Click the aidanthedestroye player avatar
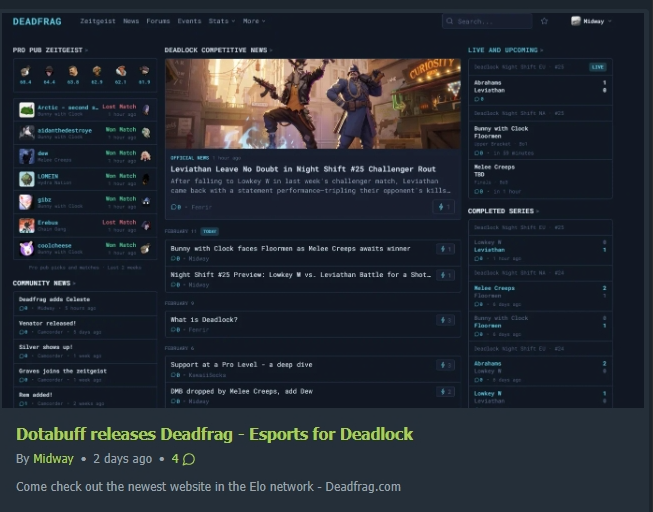The width and height of the screenshot is (653, 512). click(x=27, y=133)
